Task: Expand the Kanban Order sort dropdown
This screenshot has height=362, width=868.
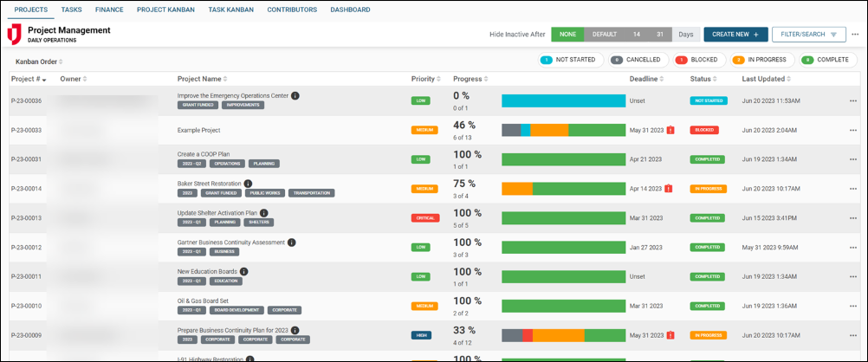Action: click(x=39, y=61)
